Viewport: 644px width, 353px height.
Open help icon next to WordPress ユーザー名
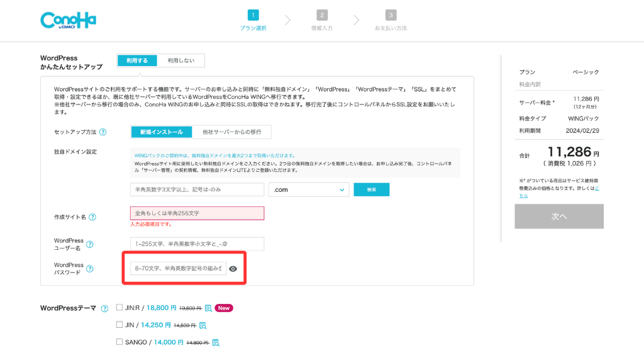89,244
